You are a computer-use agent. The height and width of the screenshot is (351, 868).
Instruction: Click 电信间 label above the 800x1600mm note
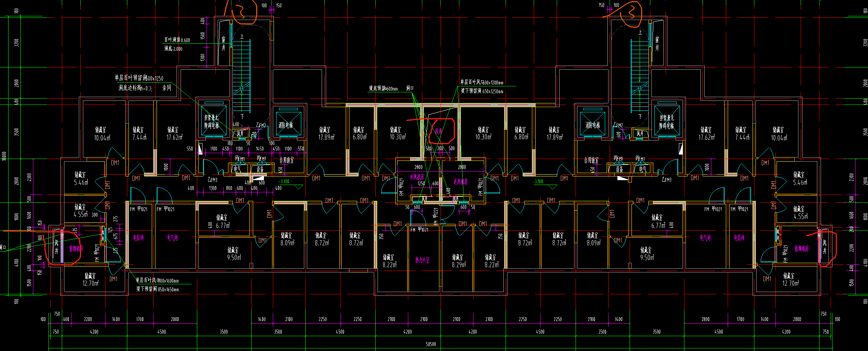pyautogui.click(x=138, y=238)
